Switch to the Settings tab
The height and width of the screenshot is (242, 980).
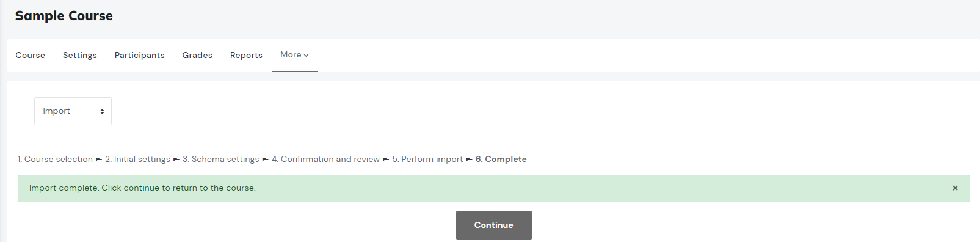[80, 55]
